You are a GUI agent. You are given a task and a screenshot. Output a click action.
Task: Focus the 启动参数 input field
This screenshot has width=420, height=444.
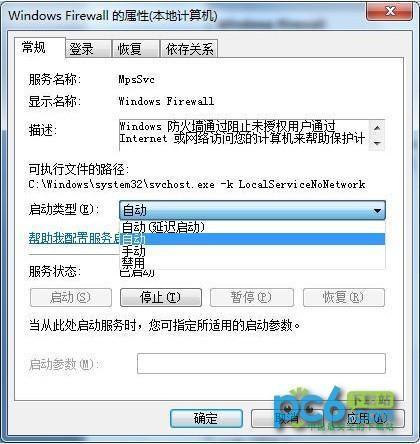(x=261, y=364)
